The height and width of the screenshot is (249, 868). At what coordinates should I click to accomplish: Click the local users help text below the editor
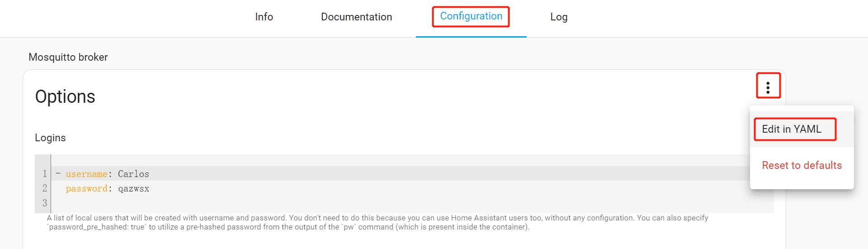[377, 222]
